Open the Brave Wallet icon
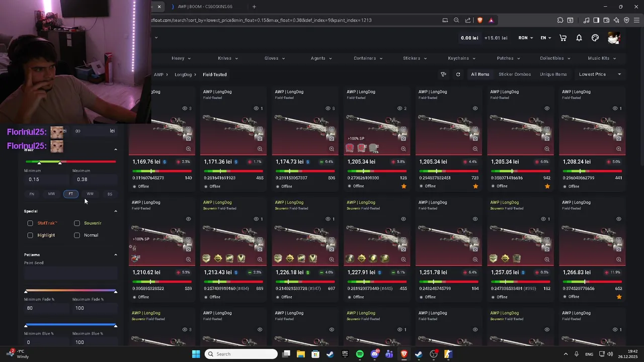Image resolution: width=644 pixels, height=362 pixels. click(606, 20)
